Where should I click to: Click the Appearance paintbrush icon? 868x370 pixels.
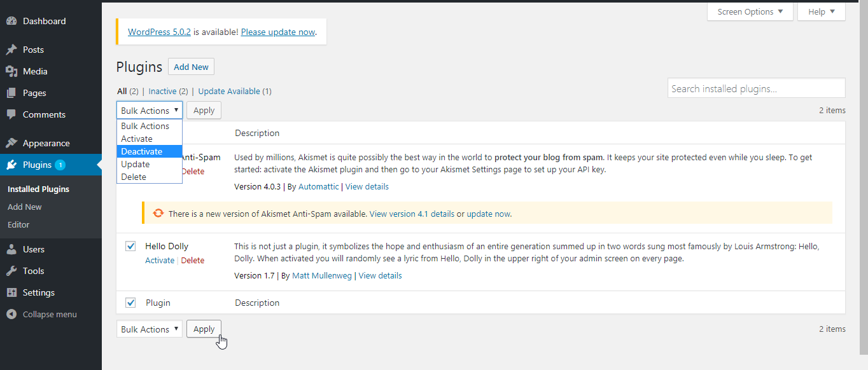tap(11, 143)
